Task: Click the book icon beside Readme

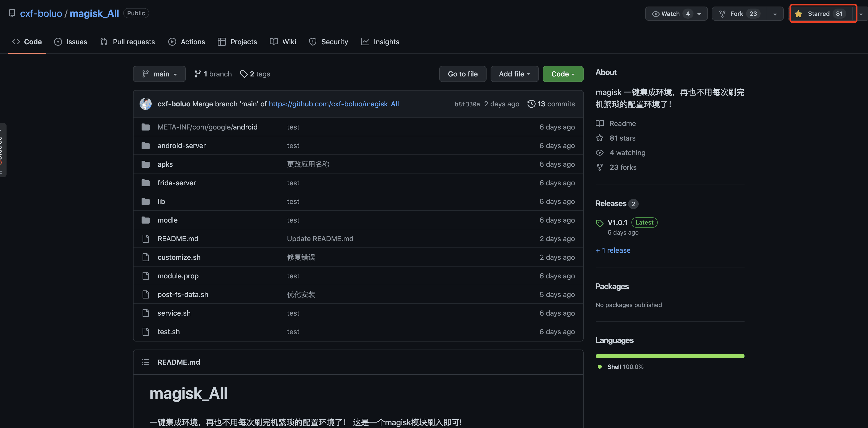Action: (x=599, y=123)
